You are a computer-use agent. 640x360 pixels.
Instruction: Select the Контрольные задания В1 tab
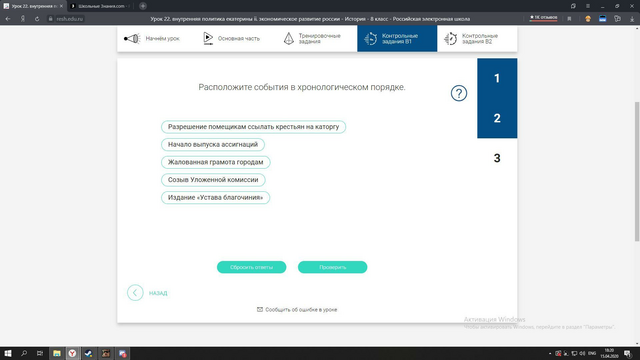[397, 38]
